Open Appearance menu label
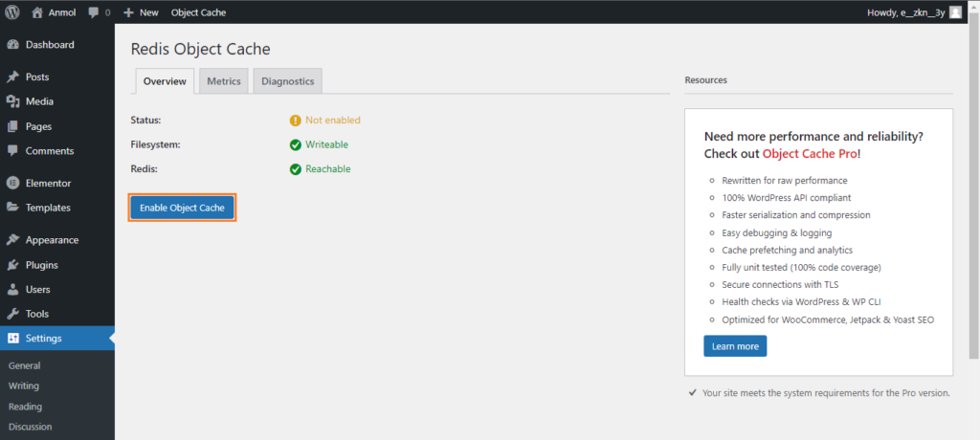 pyautogui.click(x=52, y=241)
